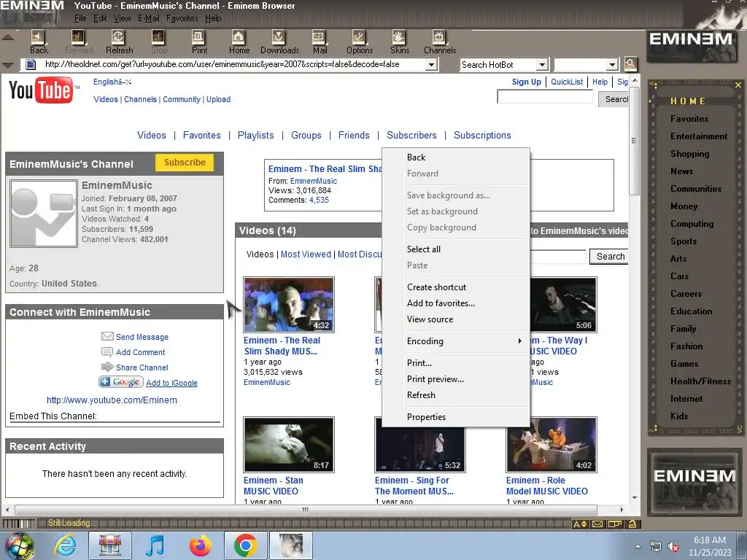Select Entertainment in the side panel

coord(699,136)
